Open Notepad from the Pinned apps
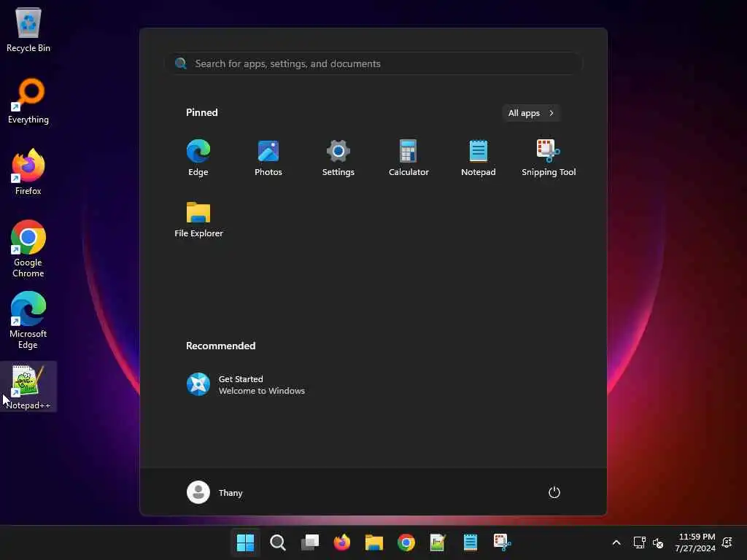This screenshot has height=560, width=747. tap(479, 158)
